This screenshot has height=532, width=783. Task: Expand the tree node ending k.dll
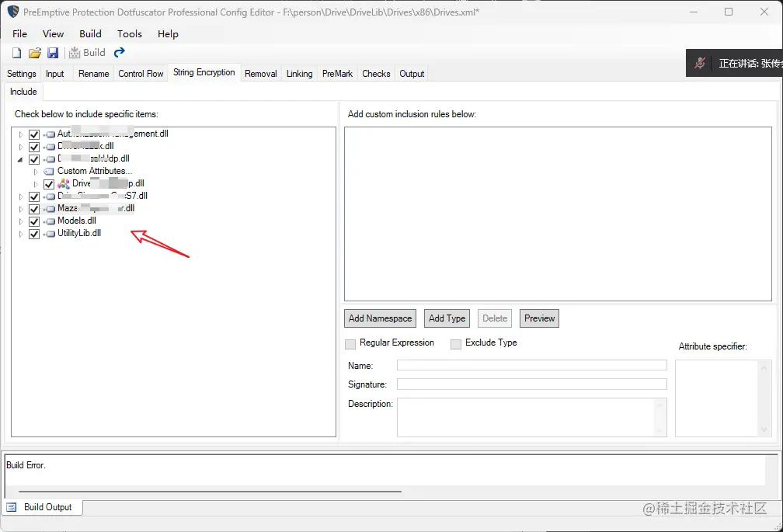[x=20, y=147]
